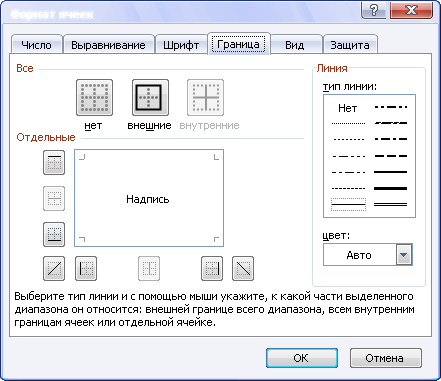Choose the thin dash-dot-dot line style

348,156
